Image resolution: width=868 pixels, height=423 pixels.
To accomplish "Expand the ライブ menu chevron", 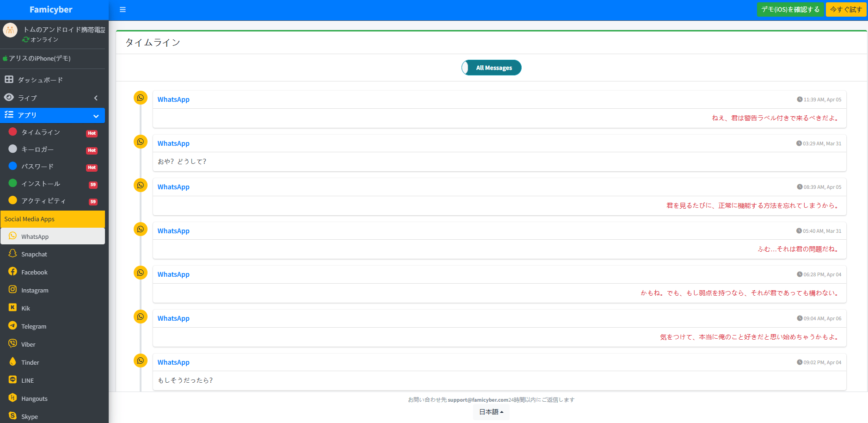I will (x=96, y=98).
